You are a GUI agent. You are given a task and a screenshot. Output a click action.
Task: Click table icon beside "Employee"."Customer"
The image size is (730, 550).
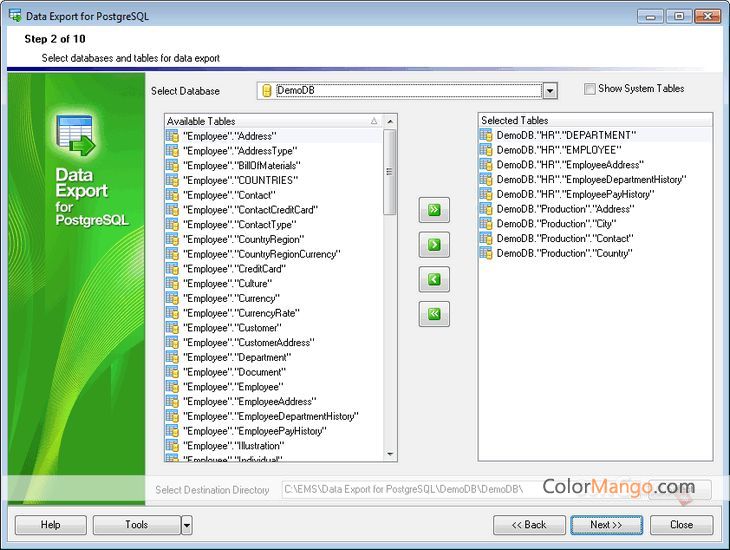(172, 328)
